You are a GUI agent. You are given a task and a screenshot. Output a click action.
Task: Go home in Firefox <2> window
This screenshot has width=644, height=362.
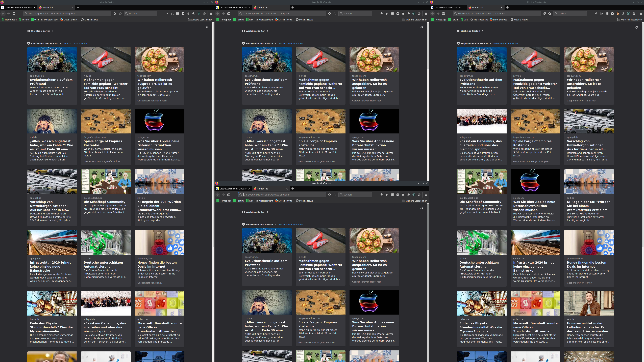pyautogui.click(x=335, y=13)
